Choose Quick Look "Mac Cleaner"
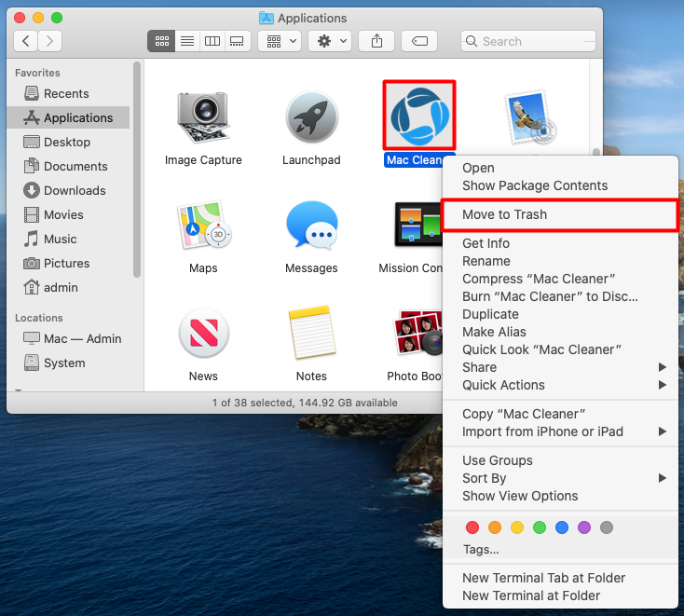Image resolution: width=684 pixels, height=616 pixels. 560,349
